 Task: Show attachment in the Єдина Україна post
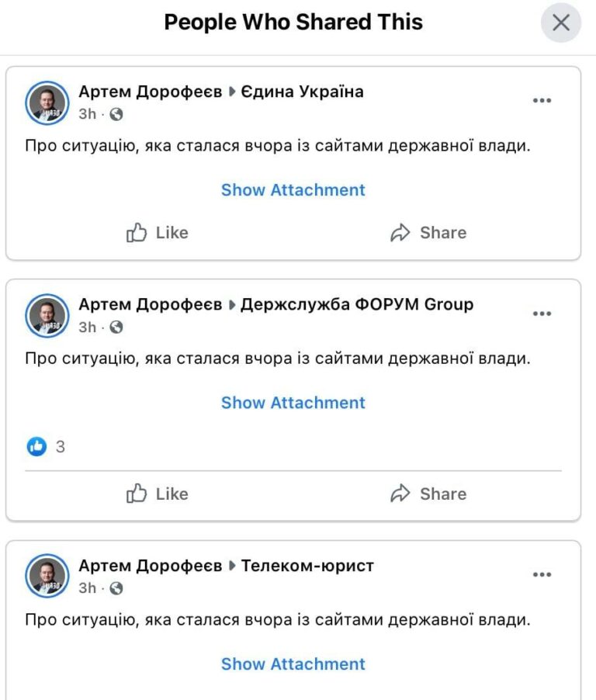293,190
